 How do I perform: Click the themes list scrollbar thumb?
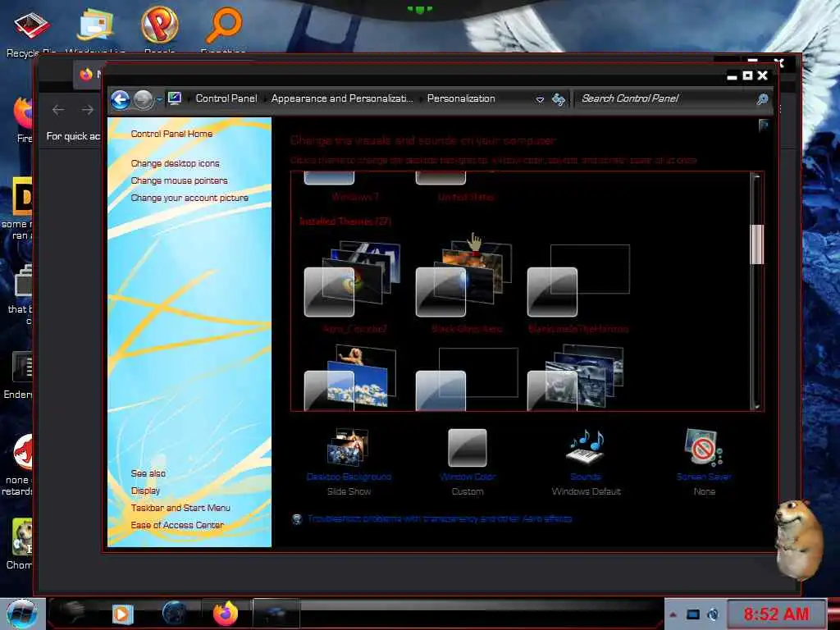coord(757,244)
